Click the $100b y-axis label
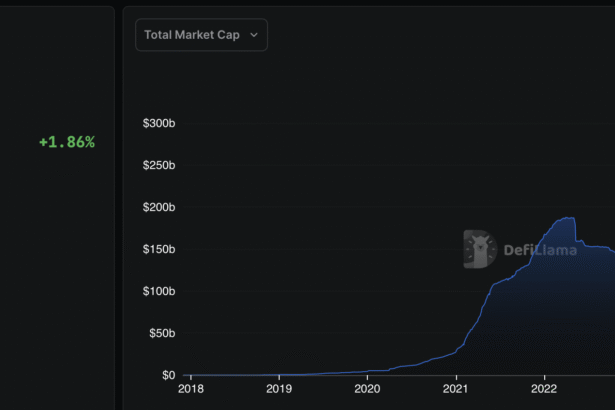615x410 pixels. 160,291
